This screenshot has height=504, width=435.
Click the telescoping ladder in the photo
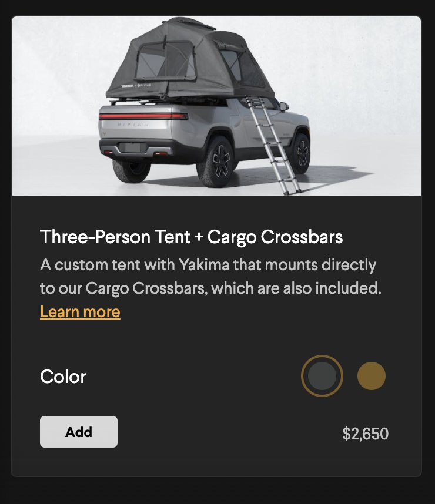pos(273,145)
